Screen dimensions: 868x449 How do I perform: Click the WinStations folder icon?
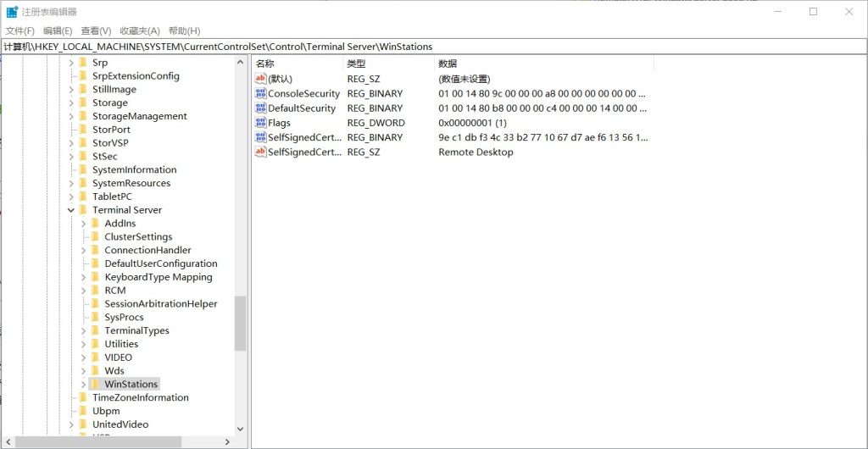point(95,385)
